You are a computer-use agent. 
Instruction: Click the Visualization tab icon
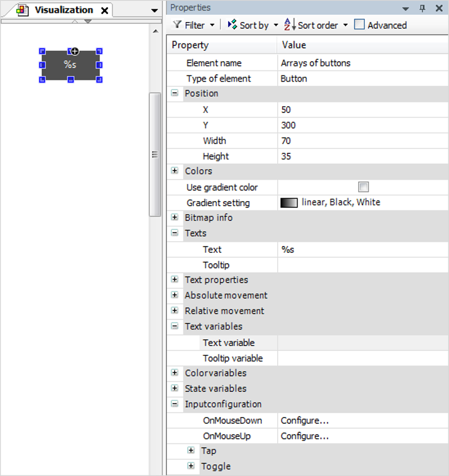[23, 10]
